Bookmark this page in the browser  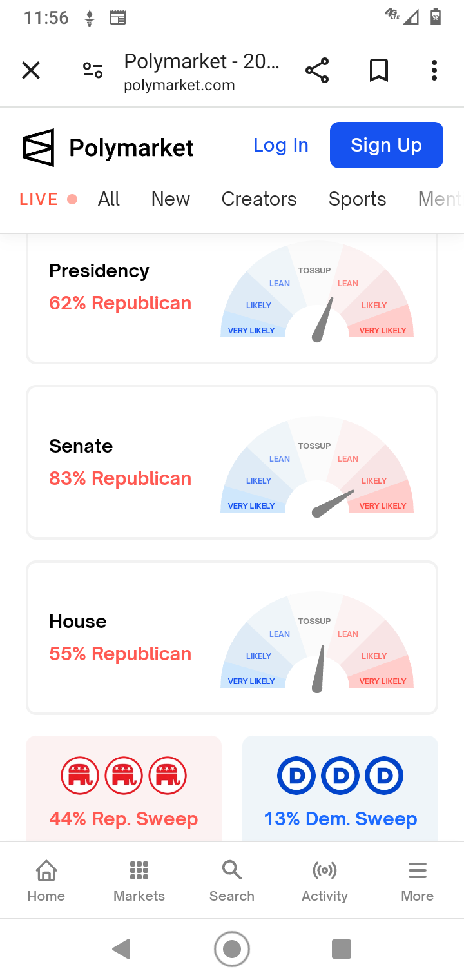[x=379, y=70]
